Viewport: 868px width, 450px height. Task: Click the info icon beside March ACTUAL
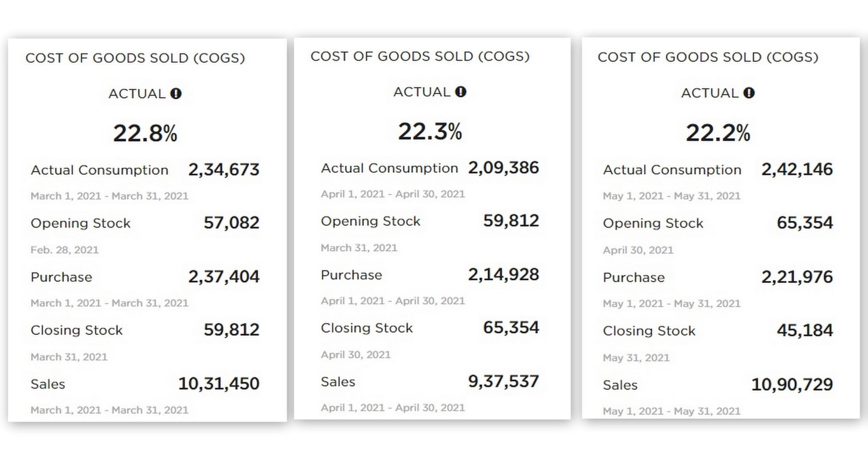(x=176, y=94)
